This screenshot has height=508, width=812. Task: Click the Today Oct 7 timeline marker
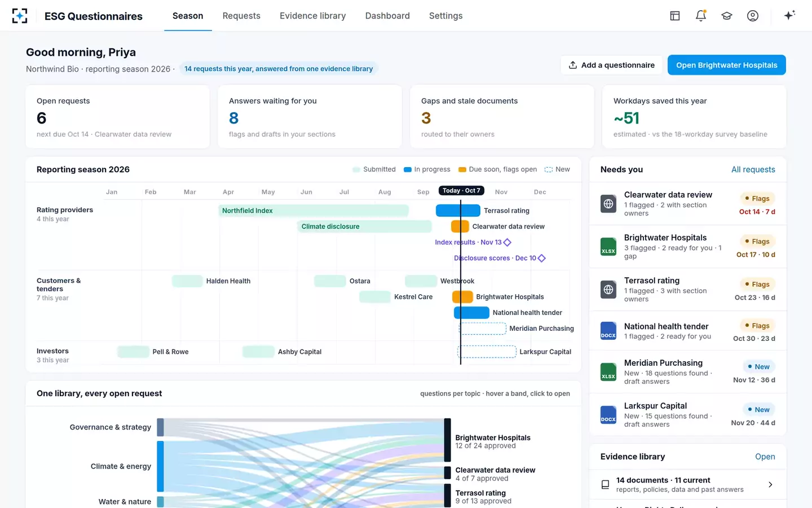461,191
